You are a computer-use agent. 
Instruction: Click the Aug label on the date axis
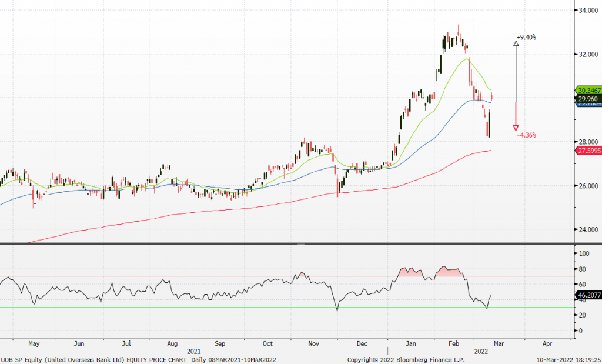click(x=172, y=343)
